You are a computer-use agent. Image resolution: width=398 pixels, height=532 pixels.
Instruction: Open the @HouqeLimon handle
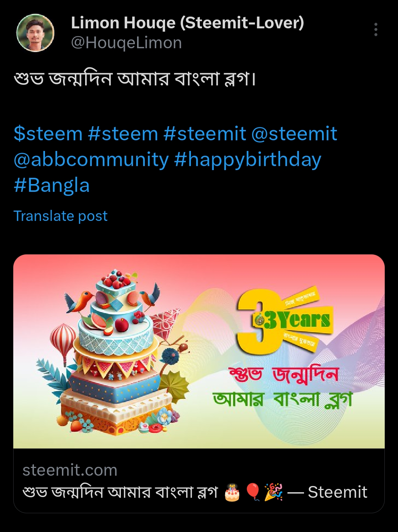pyautogui.click(x=126, y=43)
